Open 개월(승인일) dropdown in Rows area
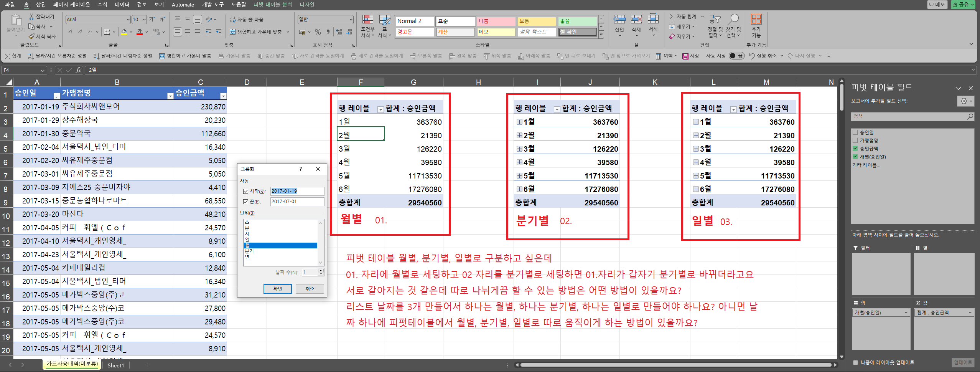 (x=906, y=313)
